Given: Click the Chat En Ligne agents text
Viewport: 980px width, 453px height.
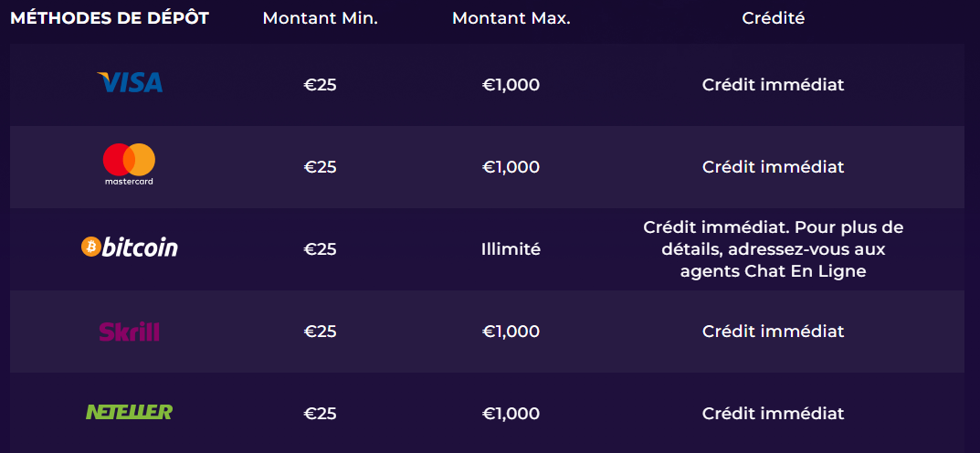Looking at the screenshot, I should (x=773, y=271).
